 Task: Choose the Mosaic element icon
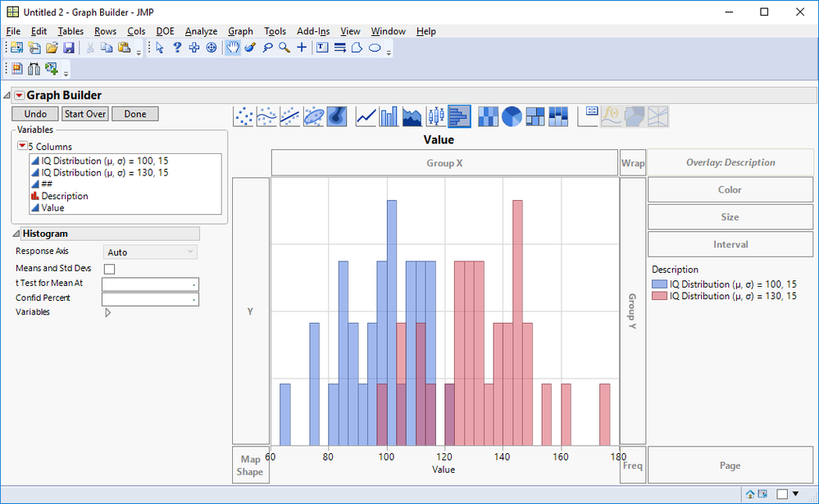pyautogui.click(x=557, y=116)
